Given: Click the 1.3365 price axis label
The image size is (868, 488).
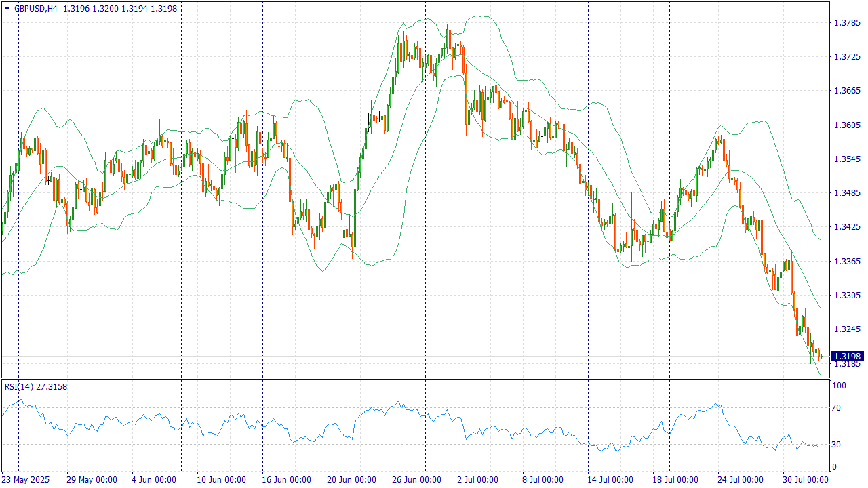Looking at the screenshot, I should [x=847, y=262].
